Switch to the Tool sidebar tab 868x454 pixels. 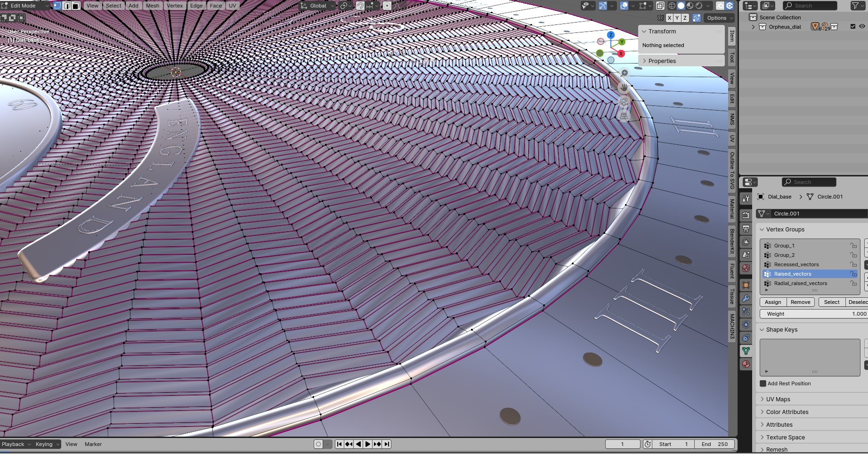pos(732,57)
